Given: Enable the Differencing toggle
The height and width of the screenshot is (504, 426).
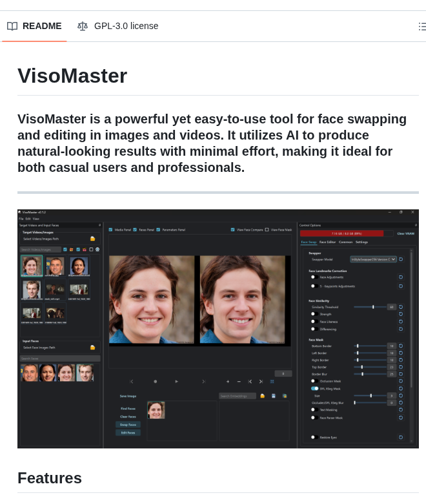Looking at the screenshot, I should point(314,329).
